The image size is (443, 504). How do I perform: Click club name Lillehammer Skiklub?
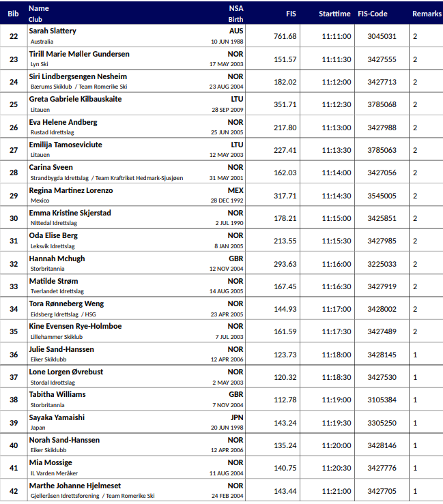point(57,337)
